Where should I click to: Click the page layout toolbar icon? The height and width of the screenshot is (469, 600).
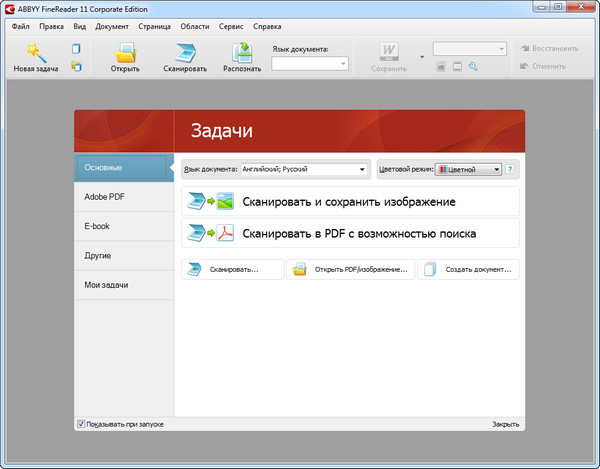pos(457,67)
